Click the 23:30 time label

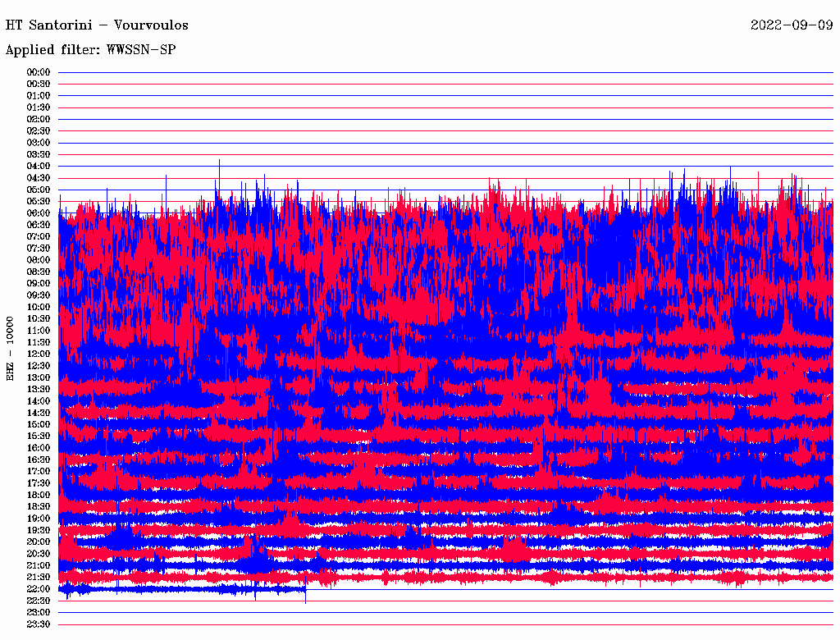click(x=39, y=624)
